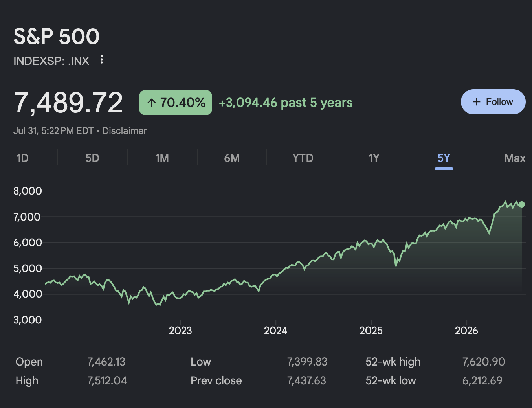Click the plus icon in Follow button
Image resolution: width=532 pixels, height=408 pixels.
477,102
